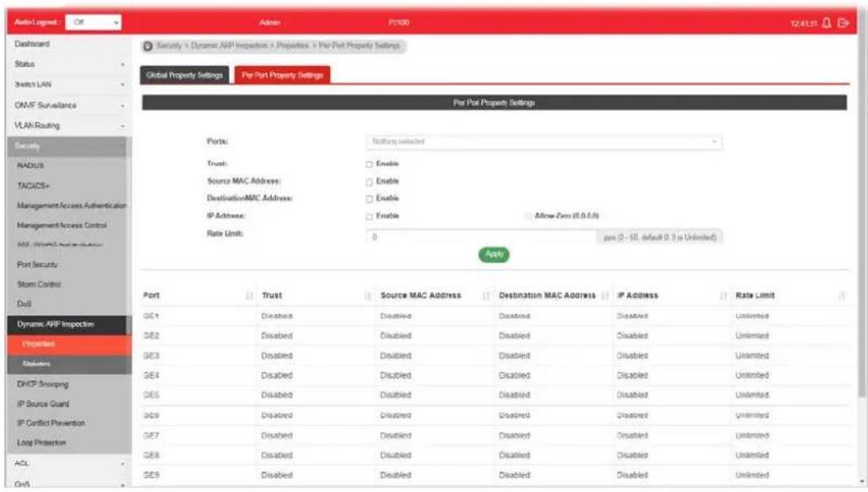Open the Auto Logout dropdown
This screenshot has width=868, height=492.
(93, 22)
